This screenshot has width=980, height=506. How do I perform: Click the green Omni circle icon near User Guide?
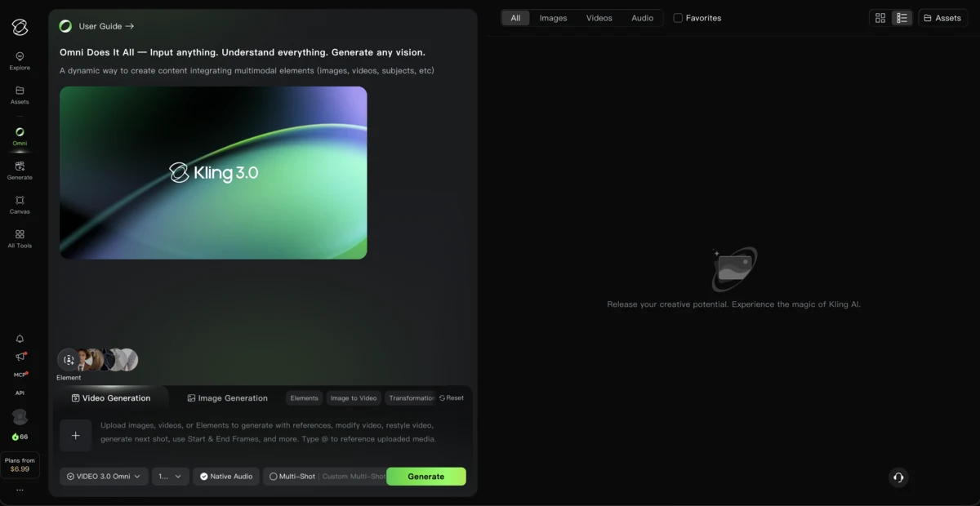(65, 26)
